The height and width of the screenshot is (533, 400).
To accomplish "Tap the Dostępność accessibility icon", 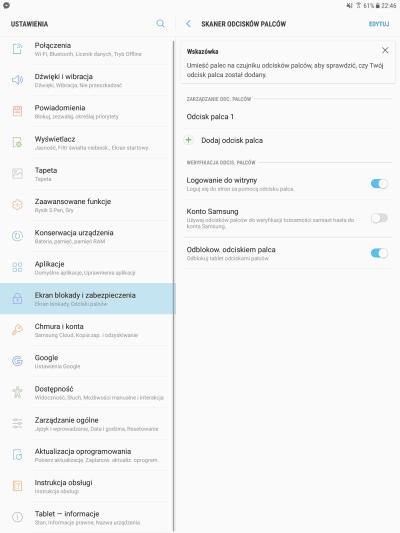I will 17,392.
